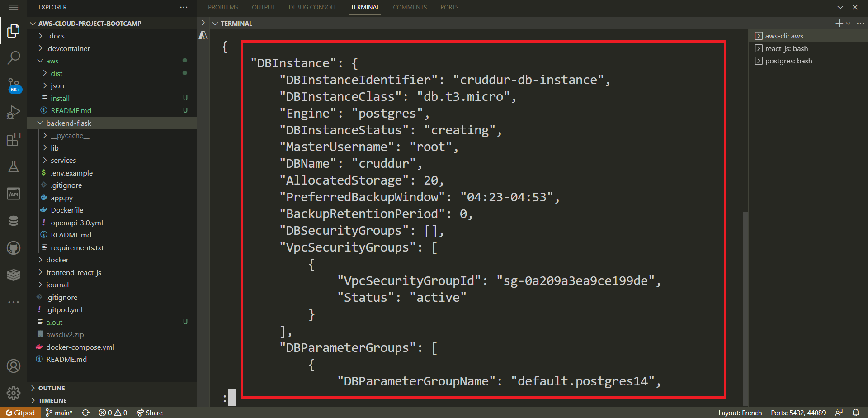
Task: Switch to the PROBLEMS tab
Action: [x=223, y=7]
